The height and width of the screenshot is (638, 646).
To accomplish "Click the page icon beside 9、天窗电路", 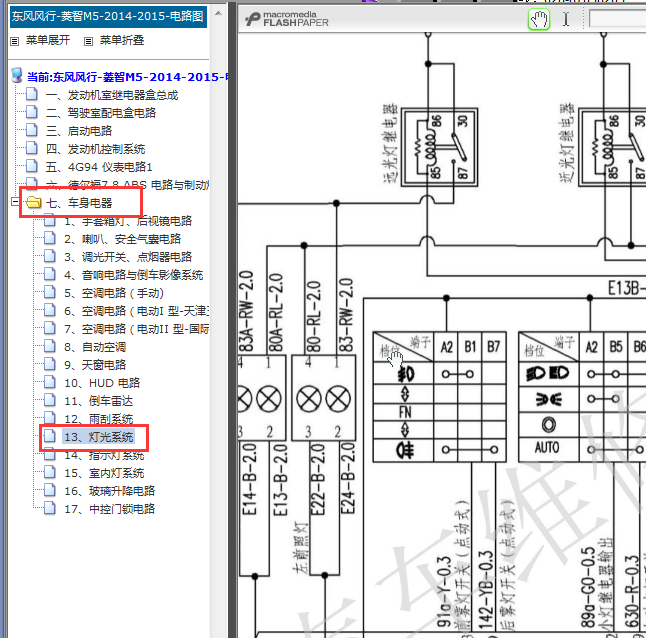I will (50, 364).
